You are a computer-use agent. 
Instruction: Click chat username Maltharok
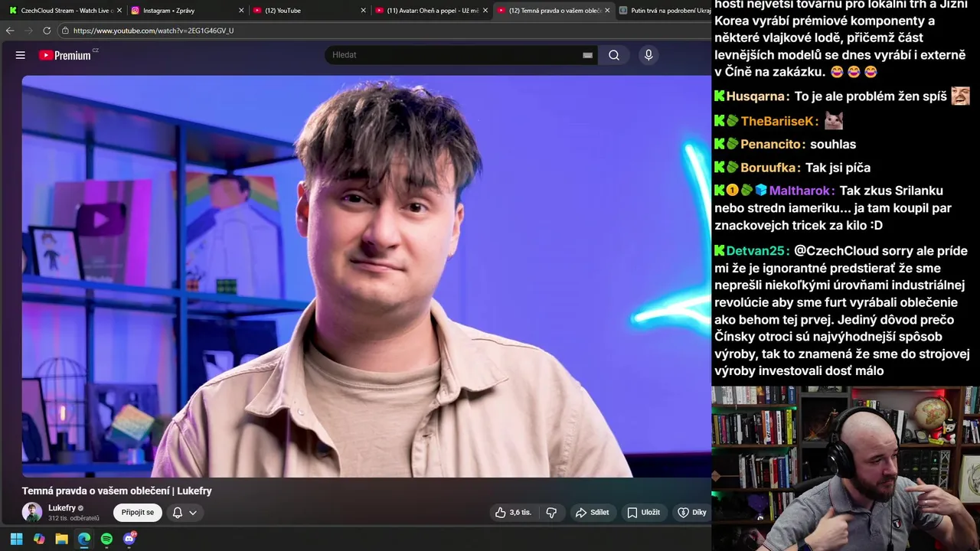click(802, 191)
